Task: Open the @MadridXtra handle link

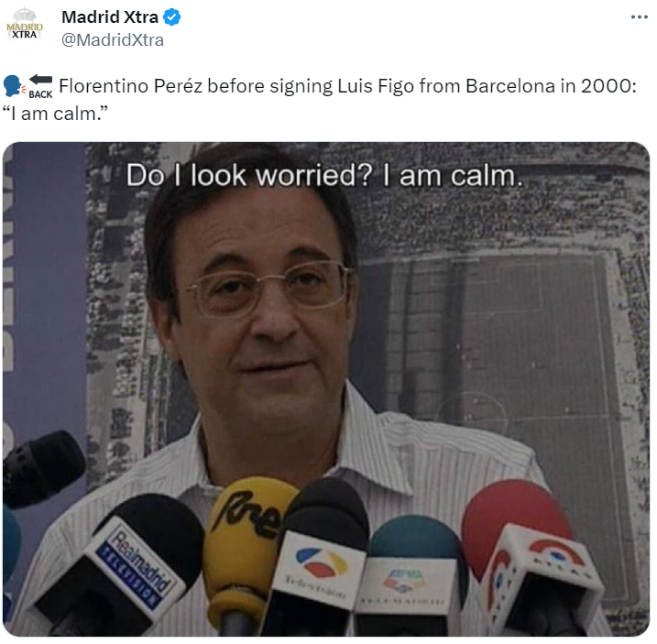Action: tap(113, 40)
